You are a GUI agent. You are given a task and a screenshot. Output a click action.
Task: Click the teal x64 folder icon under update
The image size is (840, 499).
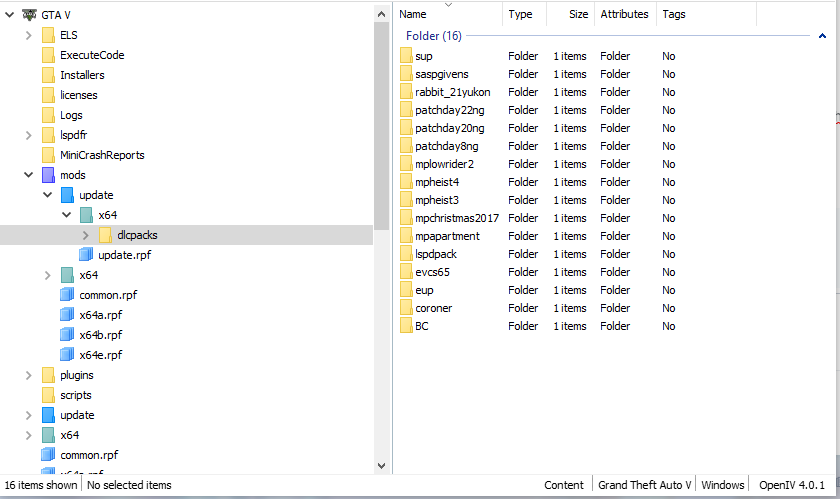coord(86,215)
